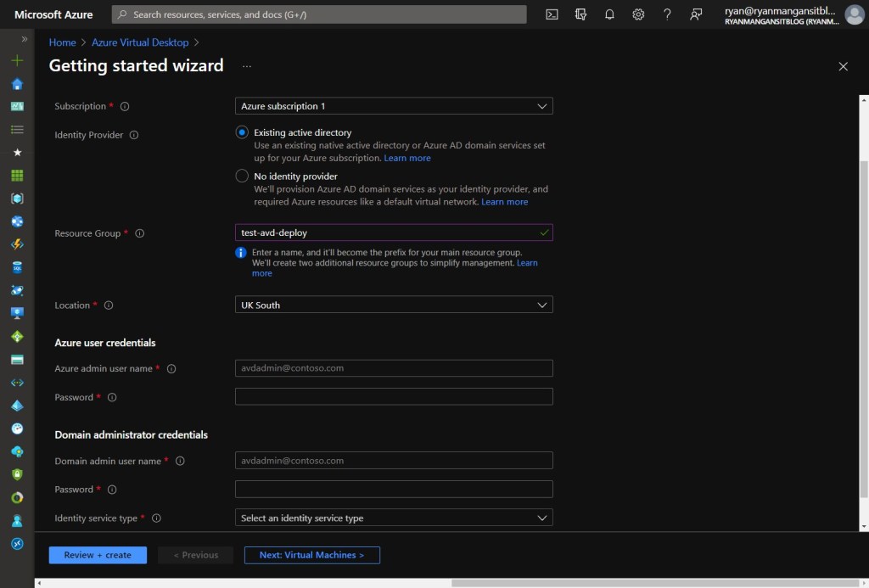Open SQL databases icon in sidebar

pos(17,267)
